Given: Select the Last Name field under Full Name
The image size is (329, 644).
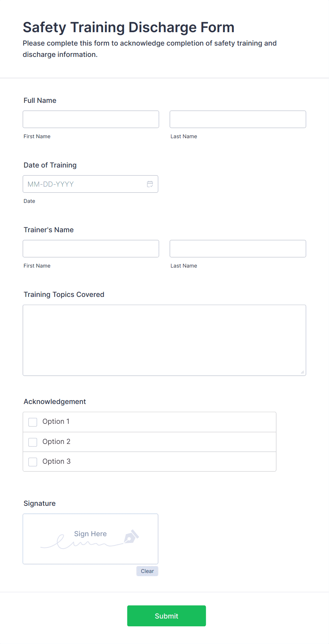Looking at the screenshot, I should [x=237, y=119].
